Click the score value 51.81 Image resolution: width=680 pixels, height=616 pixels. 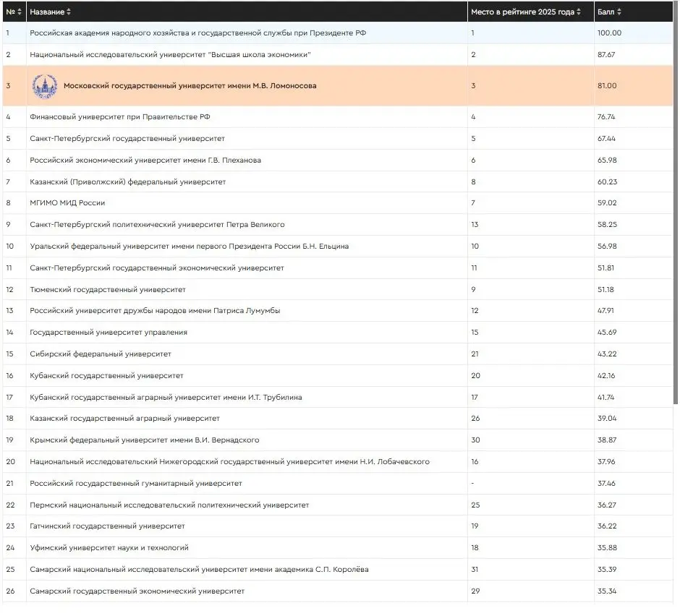(x=605, y=268)
